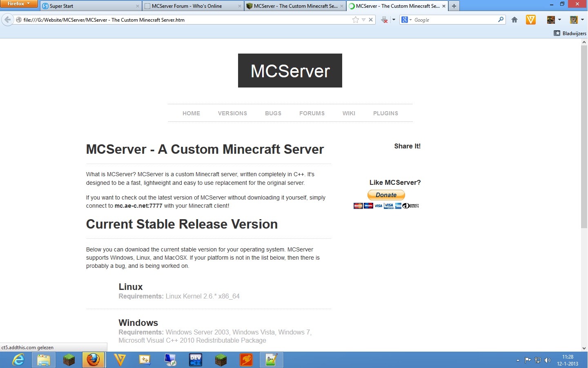Open the PLUGINS navigation link
This screenshot has height=368, width=588.
(x=385, y=113)
